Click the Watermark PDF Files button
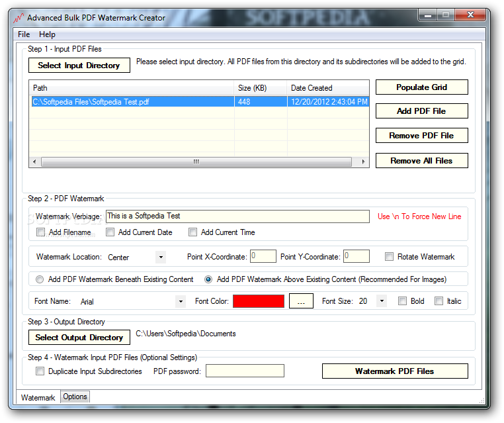Viewport: 504px width, 423px height. [x=395, y=371]
